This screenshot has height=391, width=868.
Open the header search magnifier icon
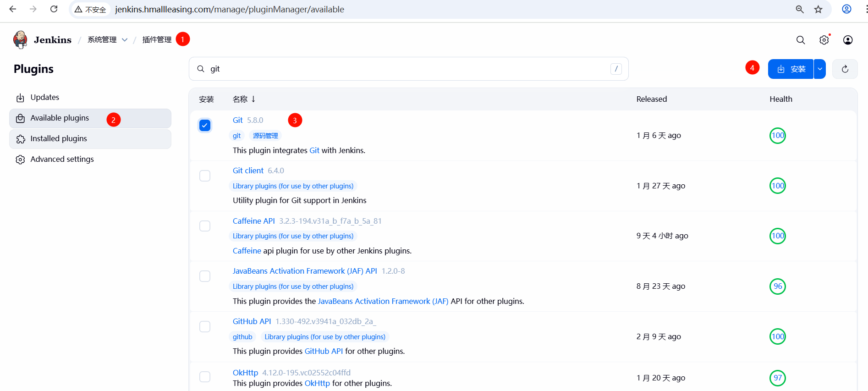pyautogui.click(x=801, y=40)
